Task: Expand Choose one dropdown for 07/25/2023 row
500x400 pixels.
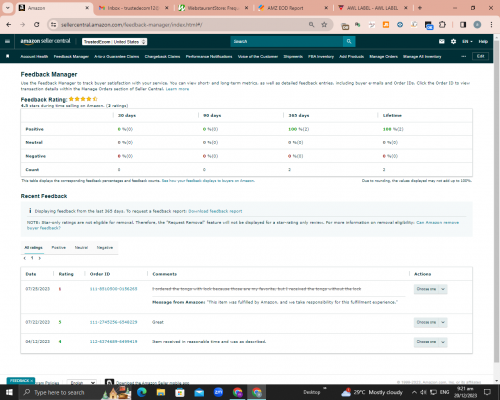Action: tap(430, 289)
